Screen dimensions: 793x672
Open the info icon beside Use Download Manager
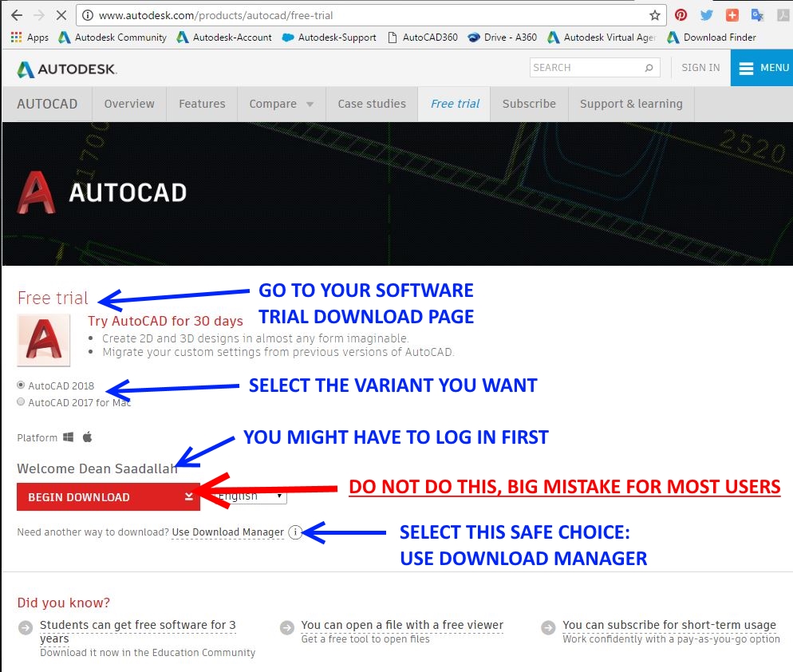(x=295, y=532)
